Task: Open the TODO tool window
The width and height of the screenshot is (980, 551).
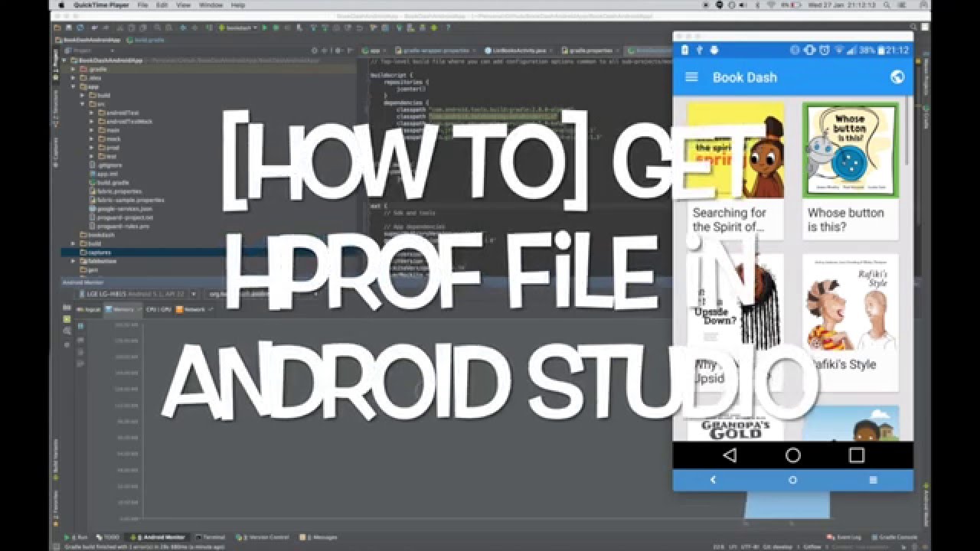Action: [108, 537]
